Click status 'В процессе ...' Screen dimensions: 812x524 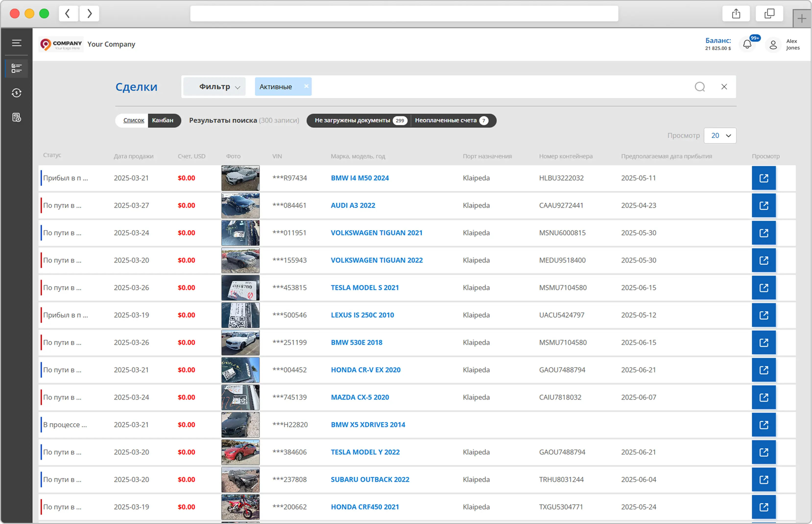pyautogui.click(x=65, y=425)
